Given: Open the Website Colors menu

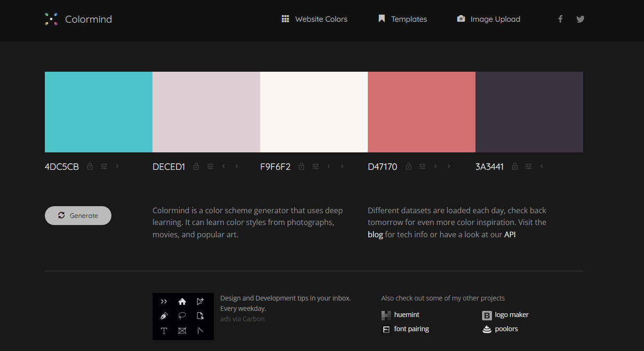Looking at the screenshot, I should [314, 19].
